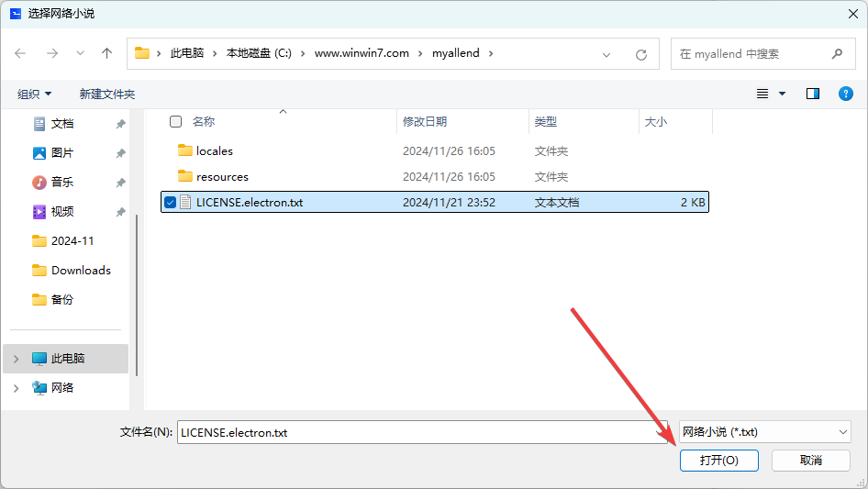This screenshot has height=489, width=868.
Task: Open 图片 in the sidebar
Action: [x=62, y=153]
